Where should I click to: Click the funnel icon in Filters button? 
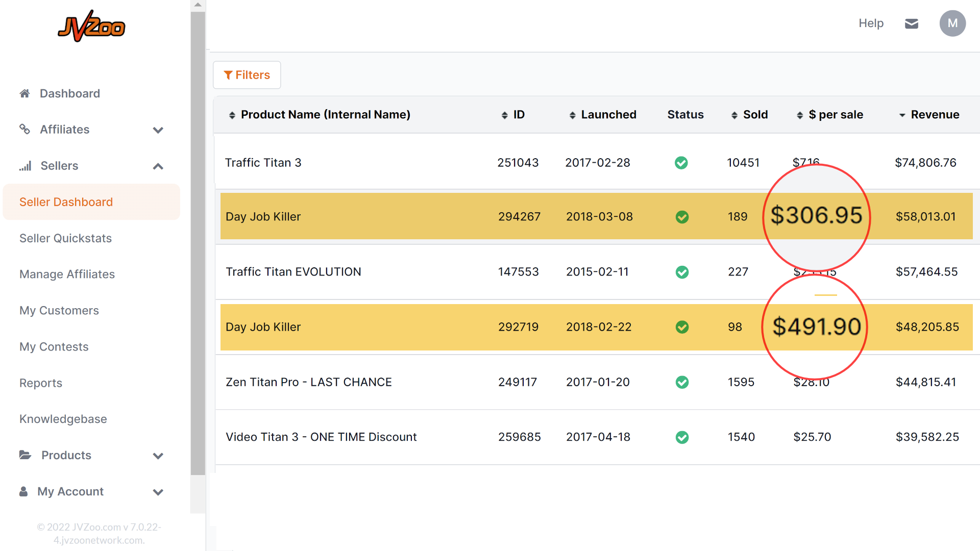point(228,75)
